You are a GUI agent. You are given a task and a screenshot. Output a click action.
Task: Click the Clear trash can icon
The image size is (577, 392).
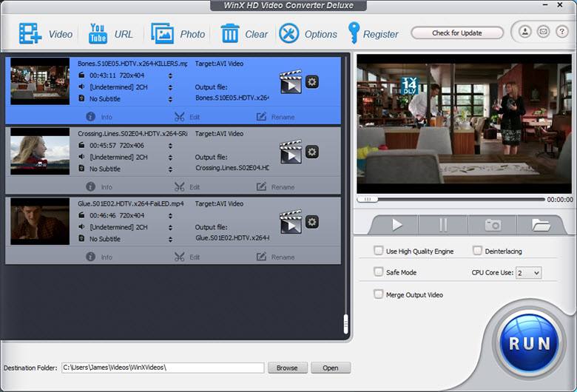[x=230, y=33]
